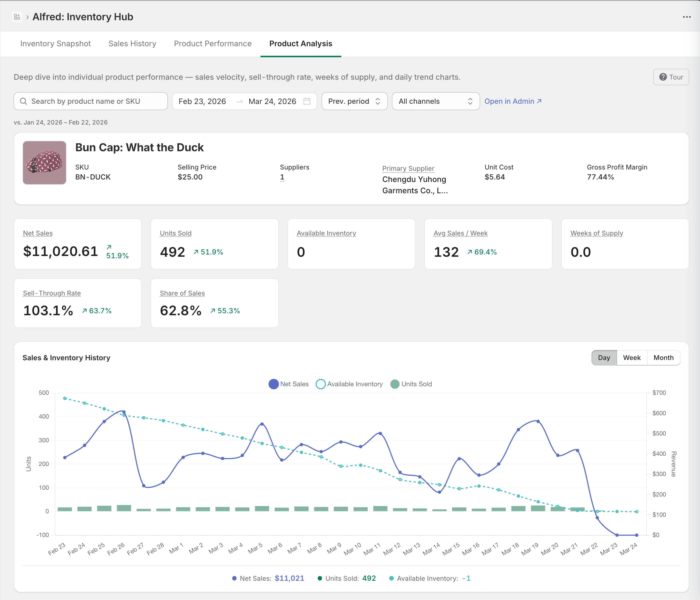700x600 pixels.
Task: Hide the Available Inventory line via its legend entry
Action: tap(349, 384)
